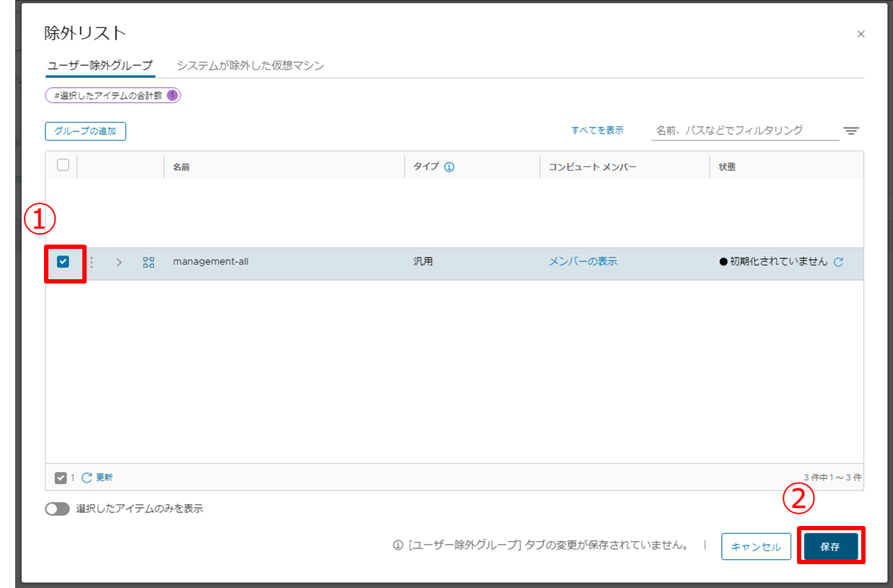Click the 保存 button
The image size is (893, 588).
coord(829,546)
